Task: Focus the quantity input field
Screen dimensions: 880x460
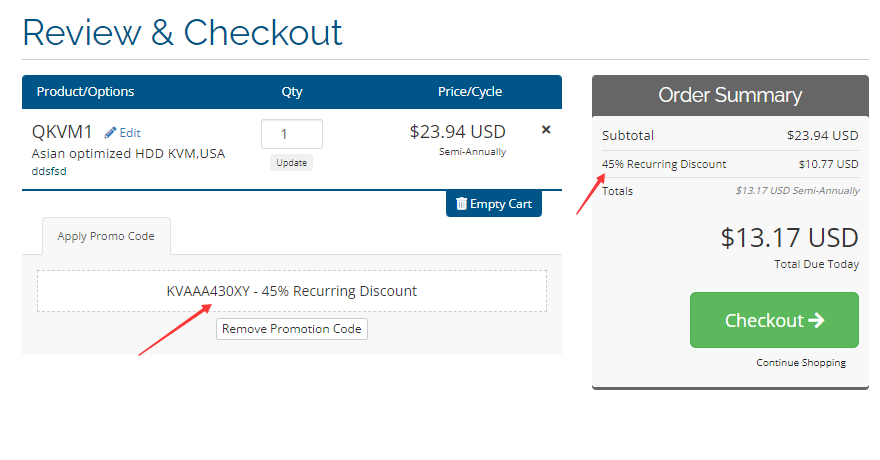Action: point(291,134)
